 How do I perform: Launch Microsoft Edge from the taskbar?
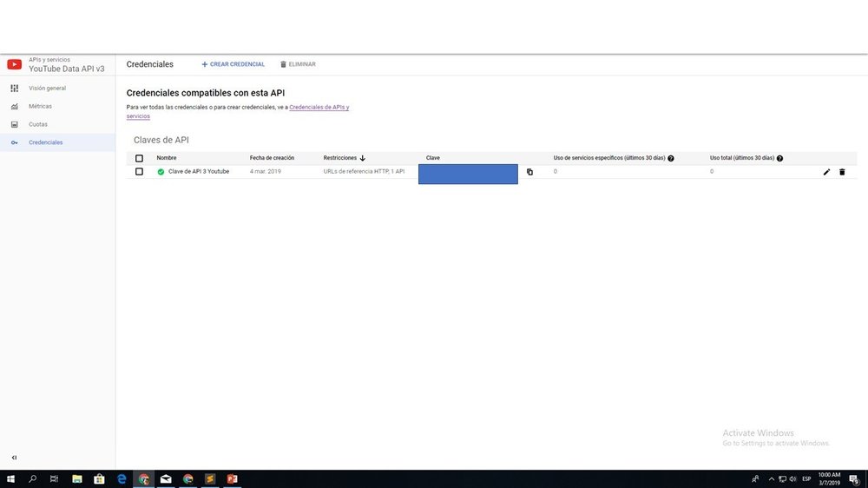click(x=122, y=478)
